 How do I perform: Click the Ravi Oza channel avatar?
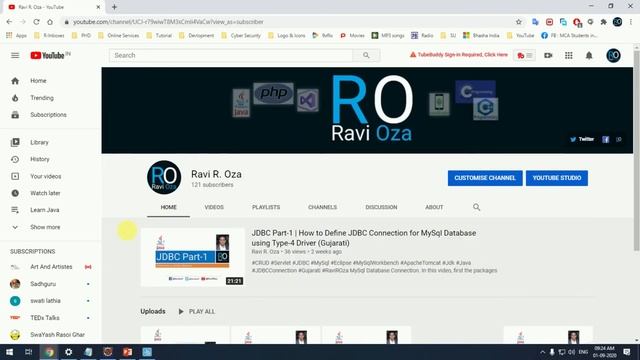click(x=164, y=177)
